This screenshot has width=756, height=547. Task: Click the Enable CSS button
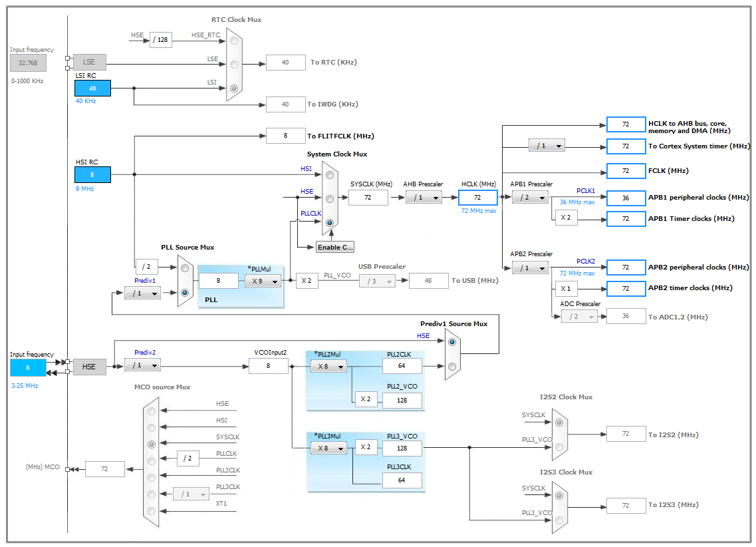[x=335, y=247]
